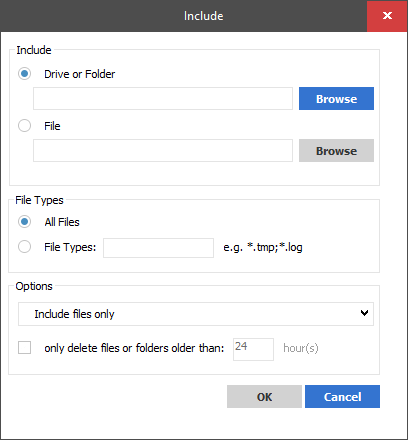Image resolution: width=408 pixels, height=440 pixels.
Task: Click the OK button
Action: tap(264, 397)
